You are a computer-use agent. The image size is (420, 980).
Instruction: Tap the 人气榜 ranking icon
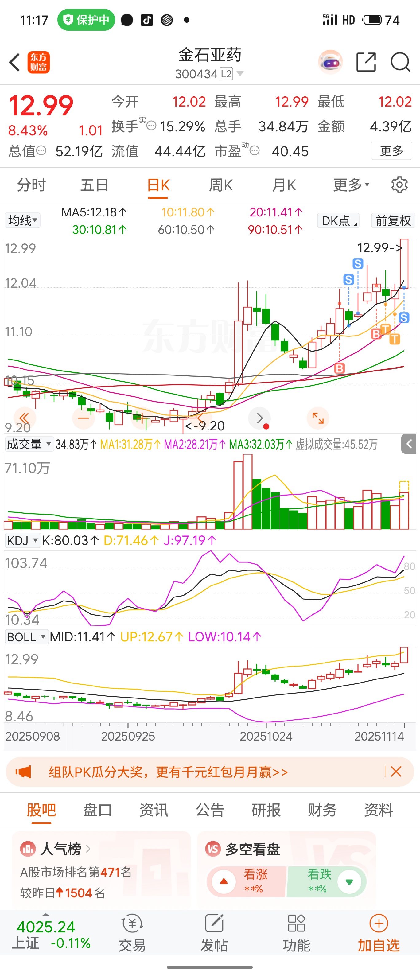tap(28, 849)
